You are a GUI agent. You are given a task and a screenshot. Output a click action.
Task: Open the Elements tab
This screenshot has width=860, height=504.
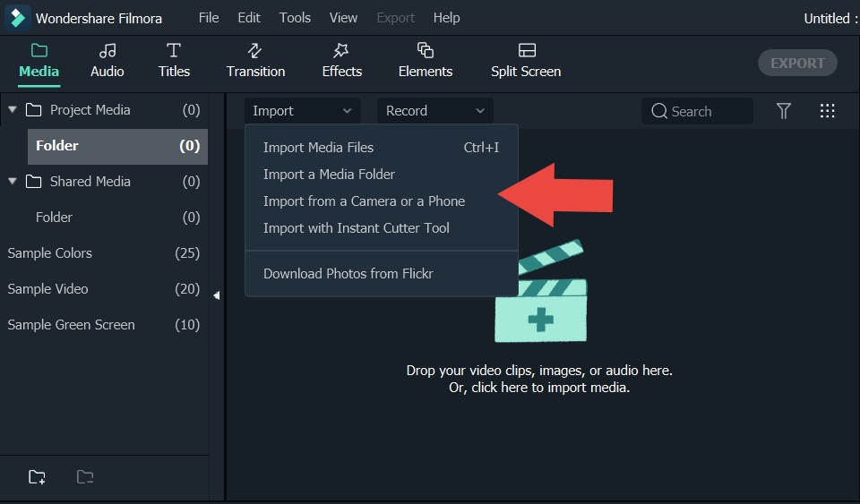(425, 61)
